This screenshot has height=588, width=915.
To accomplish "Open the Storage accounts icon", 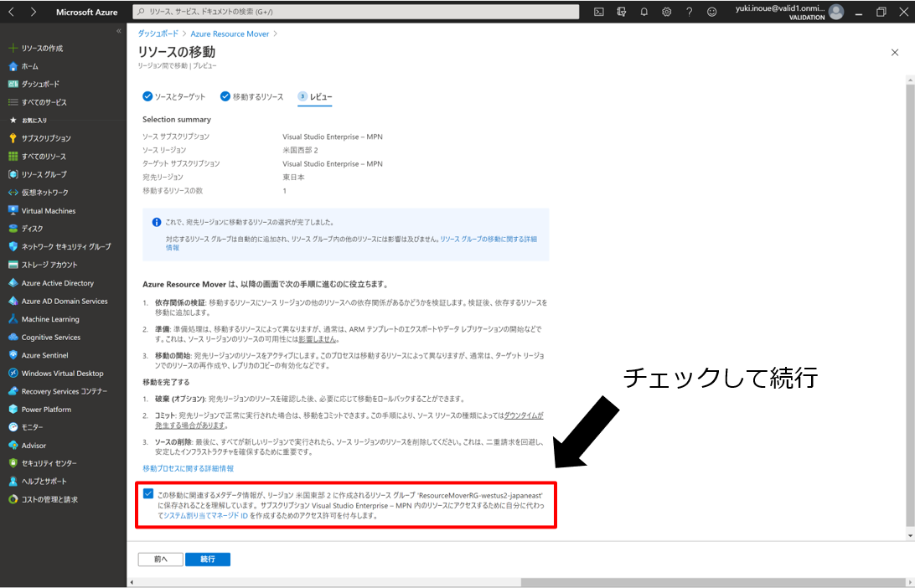I will pyautogui.click(x=13, y=265).
